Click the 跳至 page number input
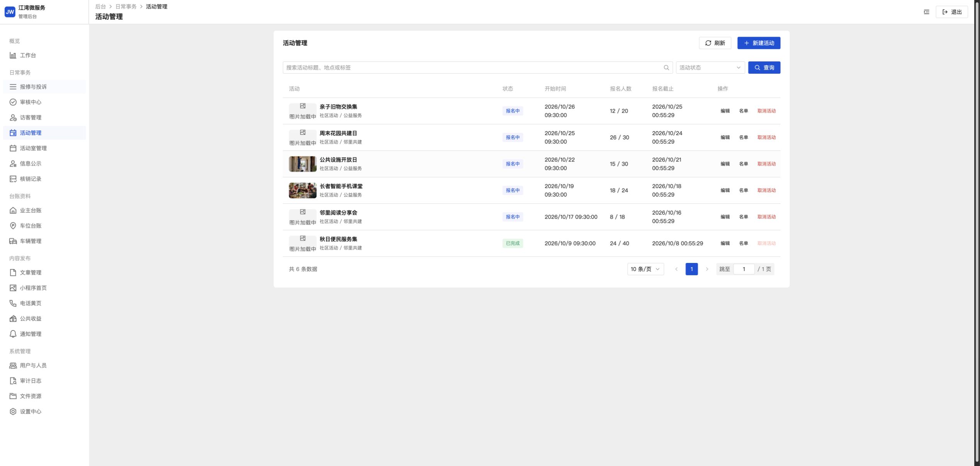The width and height of the screenshot is (980, 466). [x=744, y=269]
